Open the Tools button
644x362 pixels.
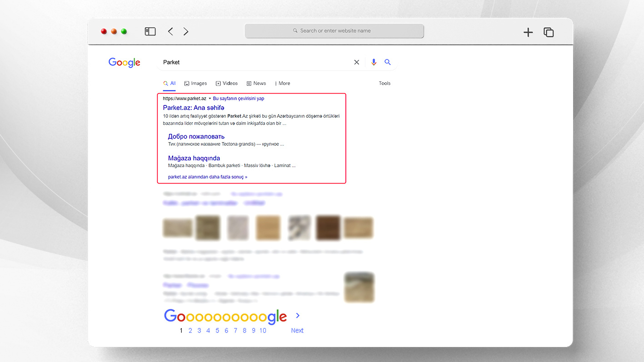[384, 84]
